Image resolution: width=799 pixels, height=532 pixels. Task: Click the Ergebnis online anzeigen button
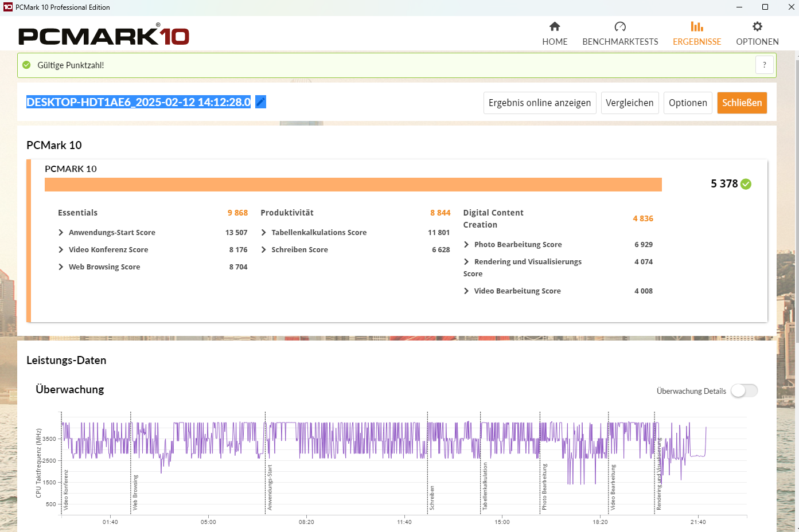click(539, 103)
